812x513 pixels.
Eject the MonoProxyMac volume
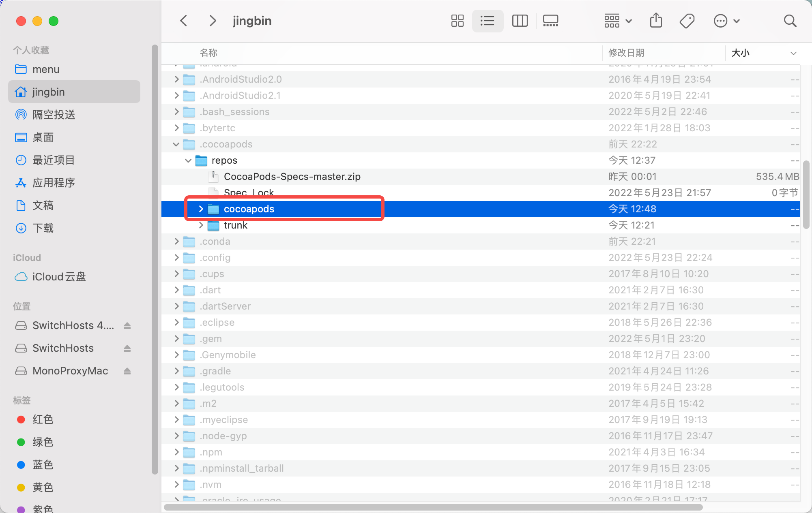pos(127,371)
